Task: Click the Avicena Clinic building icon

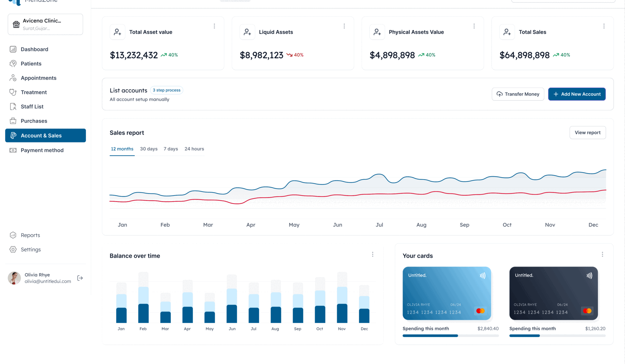Action: [x=16, y=24]
